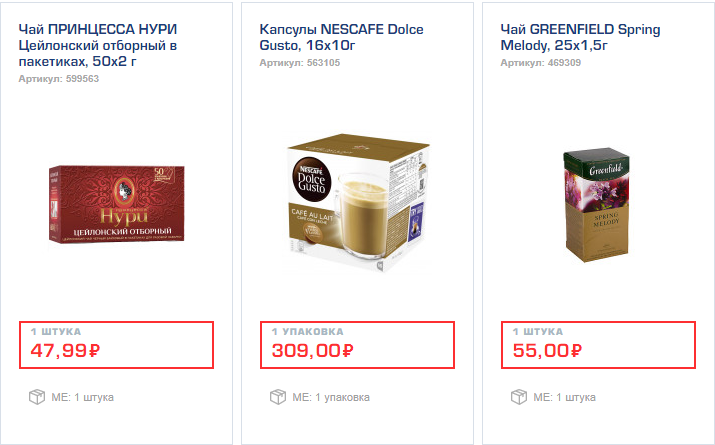
Task: Click the МЕ: 1 штука label under Нури tea
Action: (83, 398)
